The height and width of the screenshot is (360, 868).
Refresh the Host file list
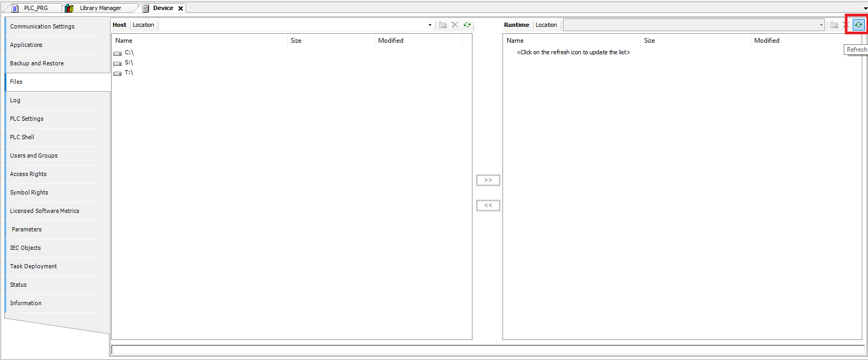[467, 25]
